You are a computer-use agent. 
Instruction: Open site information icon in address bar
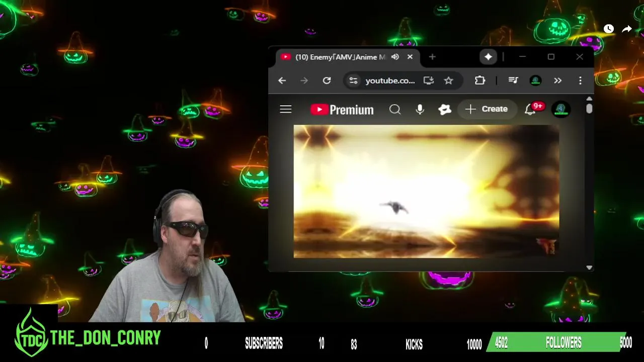[x=354, y=80]
